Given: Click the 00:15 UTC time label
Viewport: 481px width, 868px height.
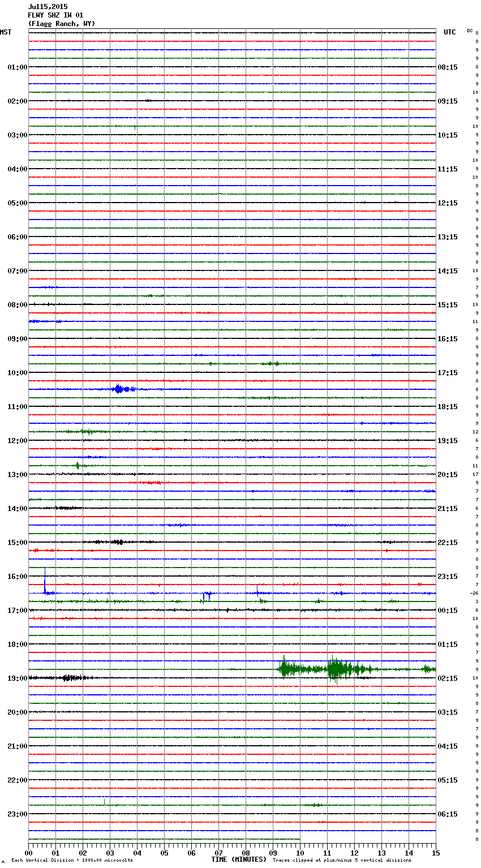Looking at the screenshot, I should (x=448, y=611).
